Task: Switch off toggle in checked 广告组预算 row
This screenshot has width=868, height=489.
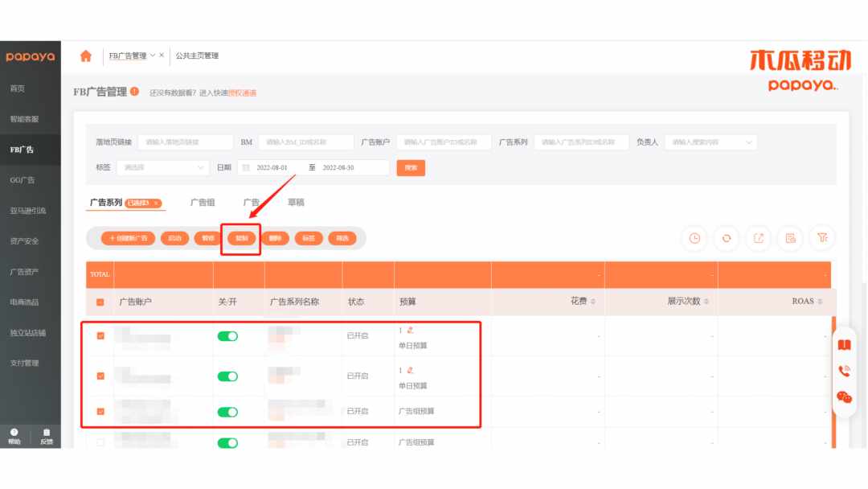Action: pos(227,412)
